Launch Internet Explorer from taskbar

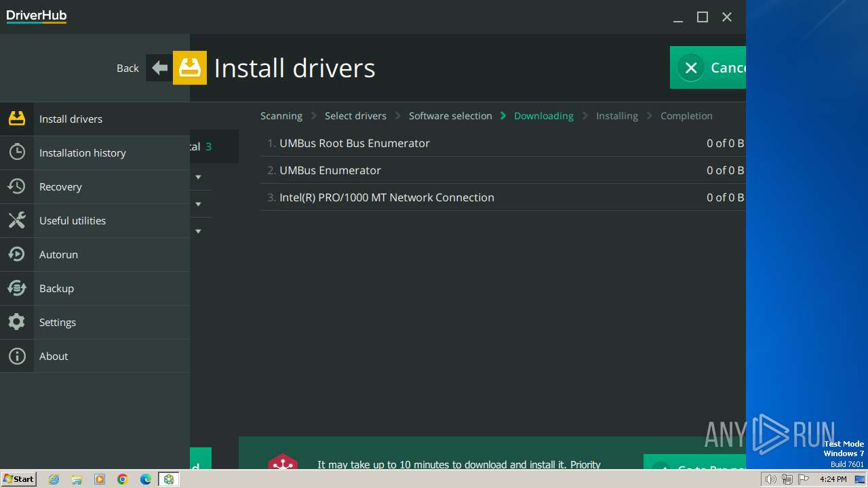pos(54,479)
